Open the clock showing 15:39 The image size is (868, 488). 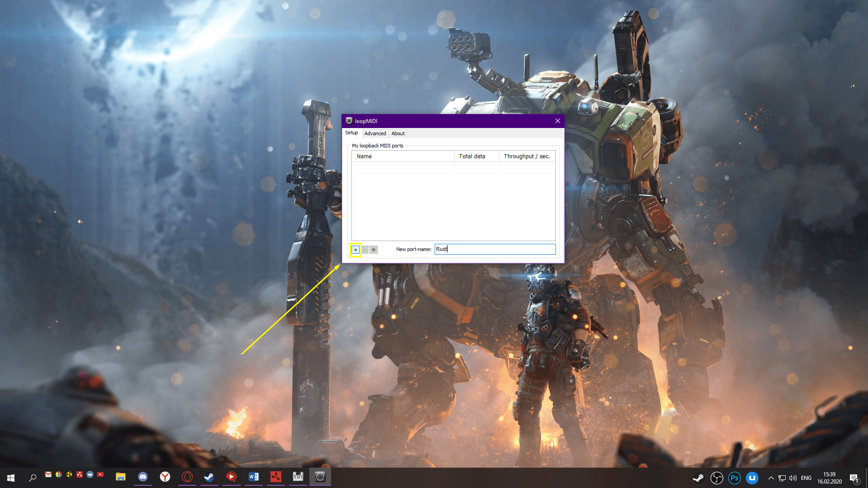point(829,478)
